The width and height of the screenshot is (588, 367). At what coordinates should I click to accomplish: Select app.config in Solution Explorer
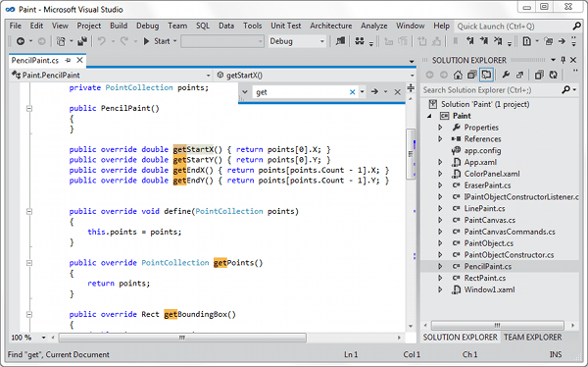(482, 151)
